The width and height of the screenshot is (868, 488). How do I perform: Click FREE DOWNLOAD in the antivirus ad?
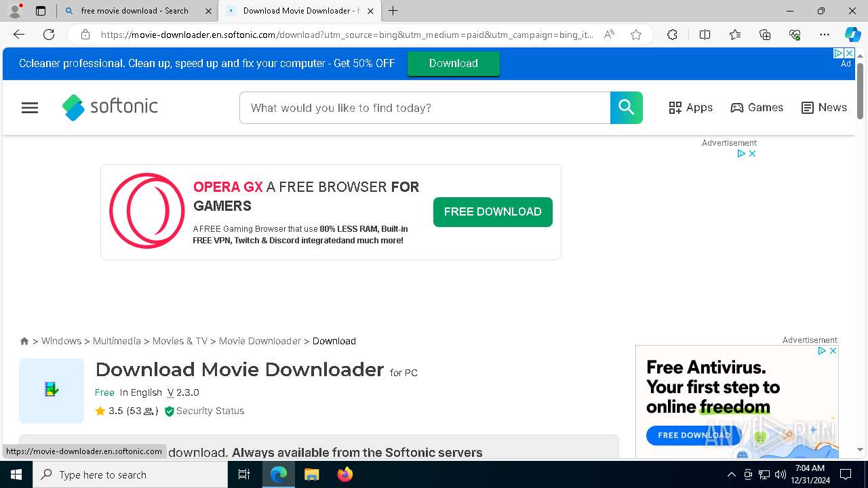(694, 435)
